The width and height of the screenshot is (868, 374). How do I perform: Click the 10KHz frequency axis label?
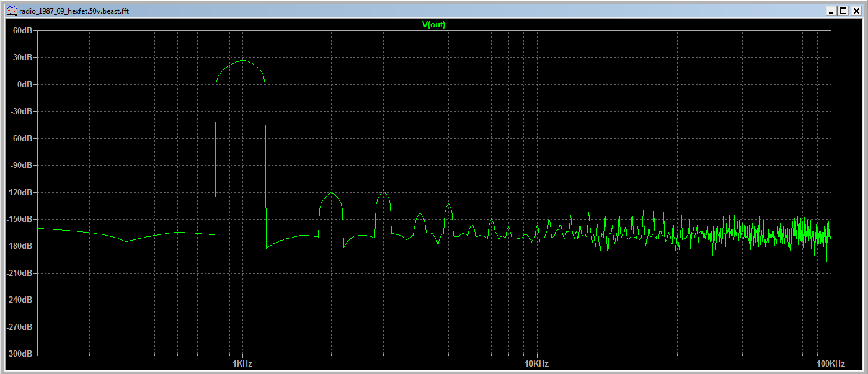536,363
